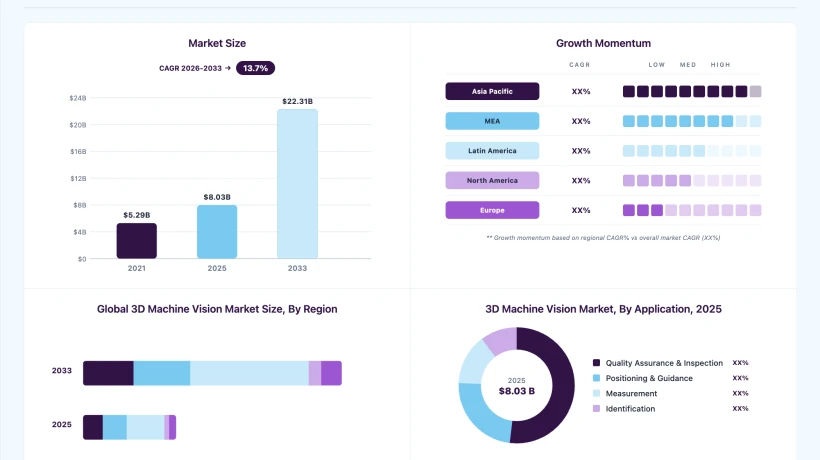
Task: Click the MEA CAGR XX% value
Action: 580,121
